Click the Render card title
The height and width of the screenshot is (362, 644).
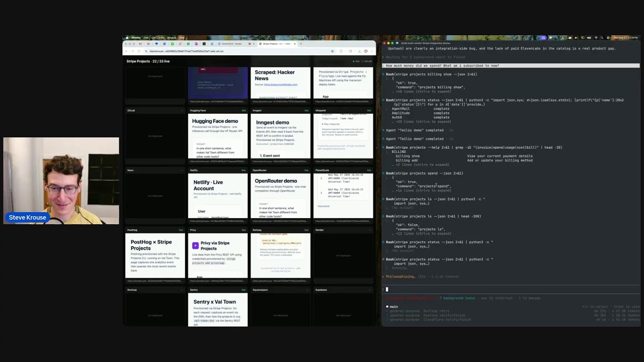320,230
